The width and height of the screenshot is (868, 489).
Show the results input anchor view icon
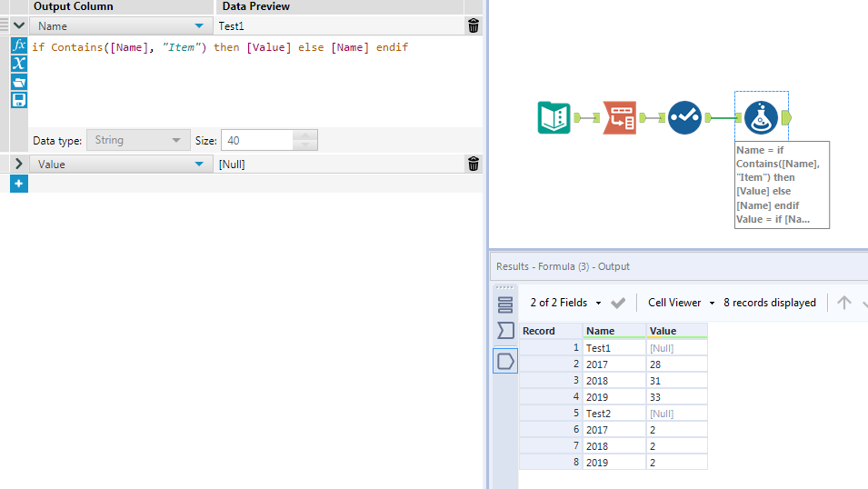coord(504,331)
